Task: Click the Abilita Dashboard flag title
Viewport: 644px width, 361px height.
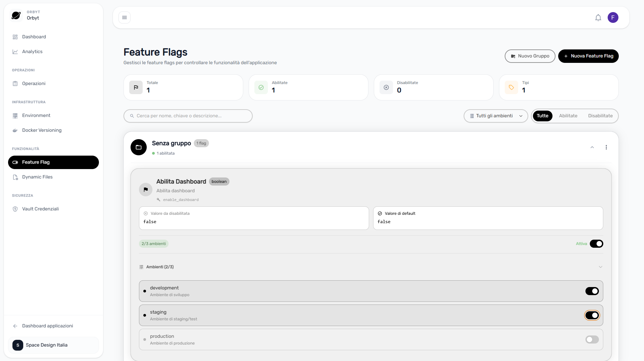Action: click(x=181, y=182)
